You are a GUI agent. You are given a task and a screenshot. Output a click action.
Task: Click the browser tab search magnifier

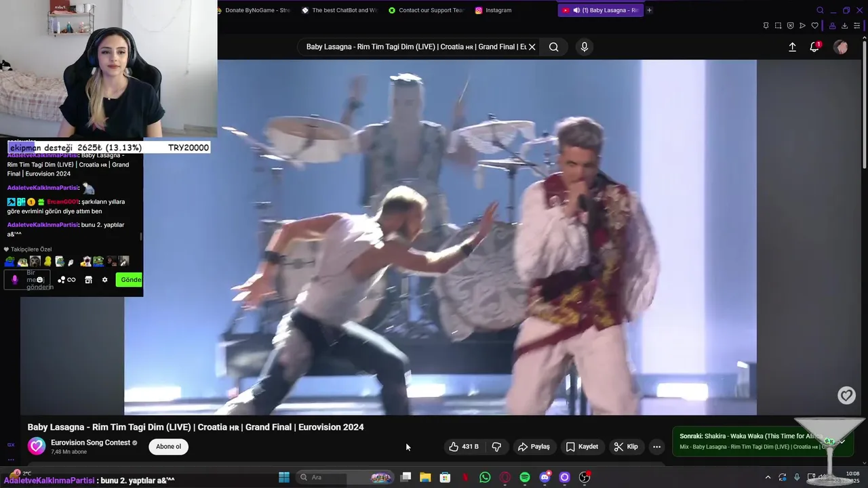click(x=820, y=10)
